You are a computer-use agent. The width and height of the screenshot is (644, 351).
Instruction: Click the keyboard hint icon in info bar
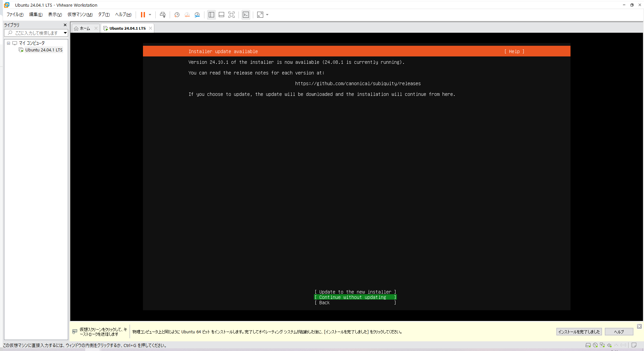[x=75, y=332]
